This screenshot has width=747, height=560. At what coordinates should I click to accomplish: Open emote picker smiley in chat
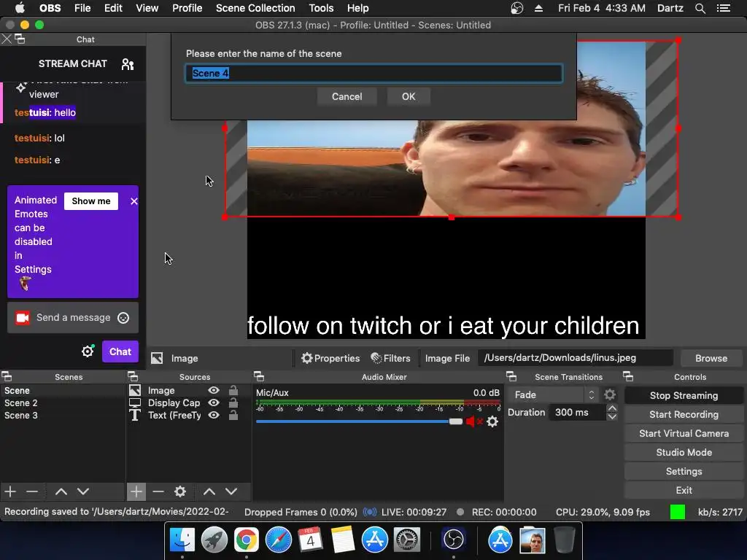123,318
